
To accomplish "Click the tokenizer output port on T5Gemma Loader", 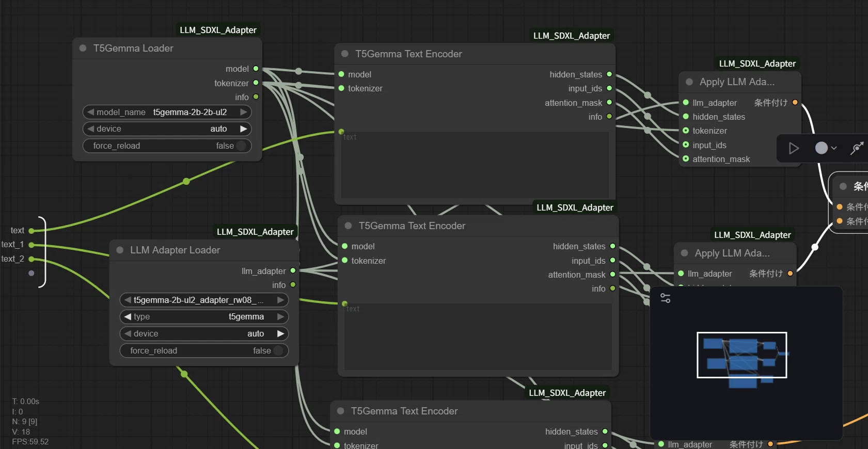I will pyautogui.click(x=256, y=83).
